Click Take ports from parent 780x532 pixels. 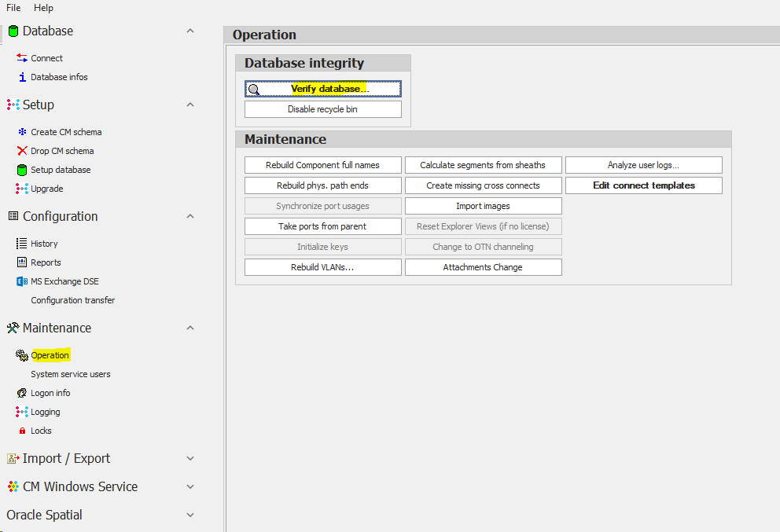323,226
